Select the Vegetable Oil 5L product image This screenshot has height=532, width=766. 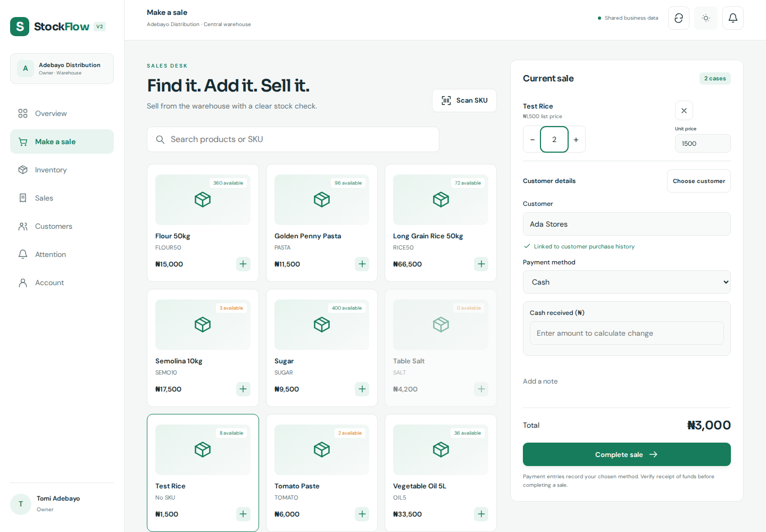[x=440, y=450]
